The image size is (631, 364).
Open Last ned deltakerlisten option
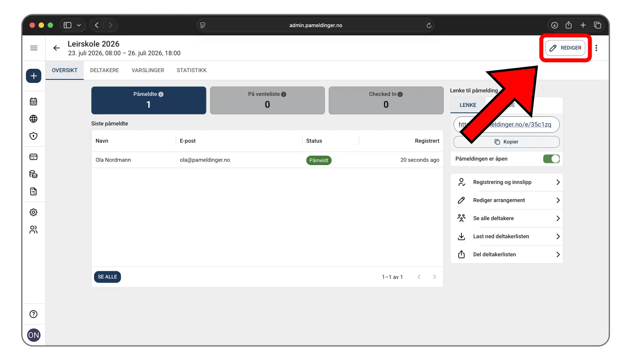tap(507, 237)
